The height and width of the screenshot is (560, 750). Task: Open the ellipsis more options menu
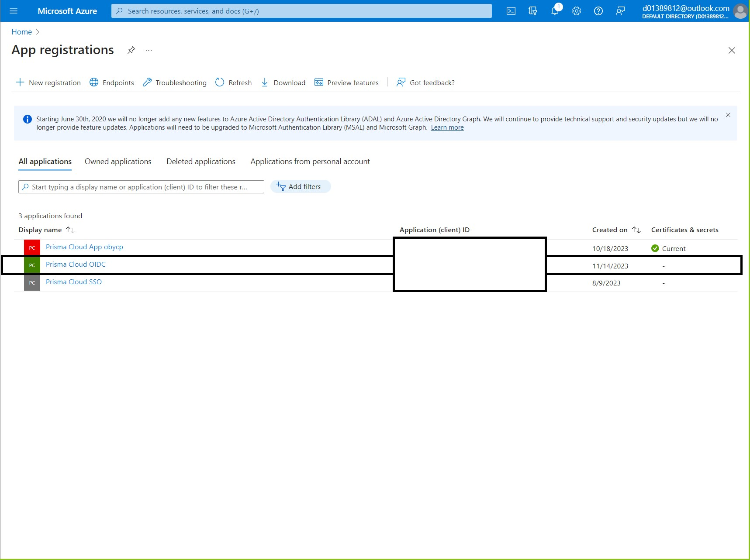149,50
